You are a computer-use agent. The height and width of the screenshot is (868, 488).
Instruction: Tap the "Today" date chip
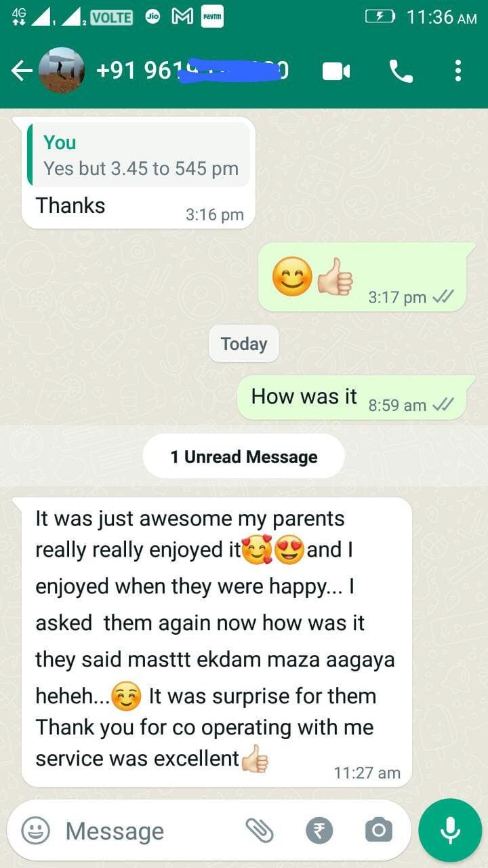point(244,344)
